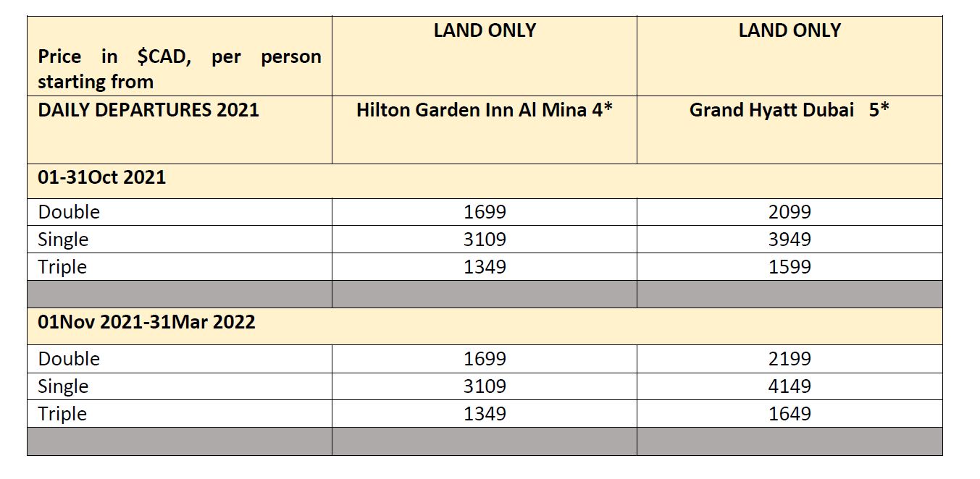
Task: Select the 1649 Grand Hyatt triple price
Action: point(790,414)
